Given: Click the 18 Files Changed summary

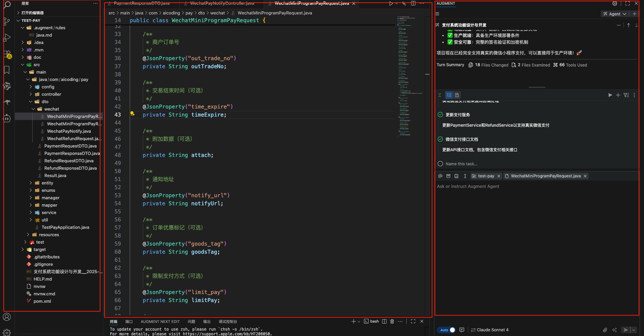Looking at the screenshot, I should click(488, 65).
